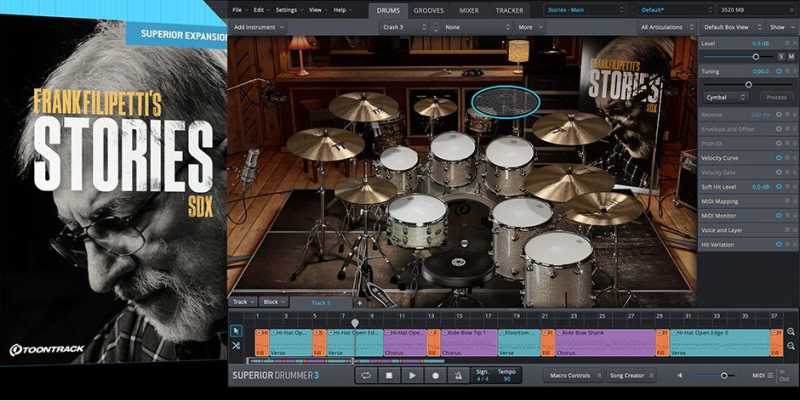Click the Sign. time signature field
Screen dimensions: 800x401
coord(482,375)
